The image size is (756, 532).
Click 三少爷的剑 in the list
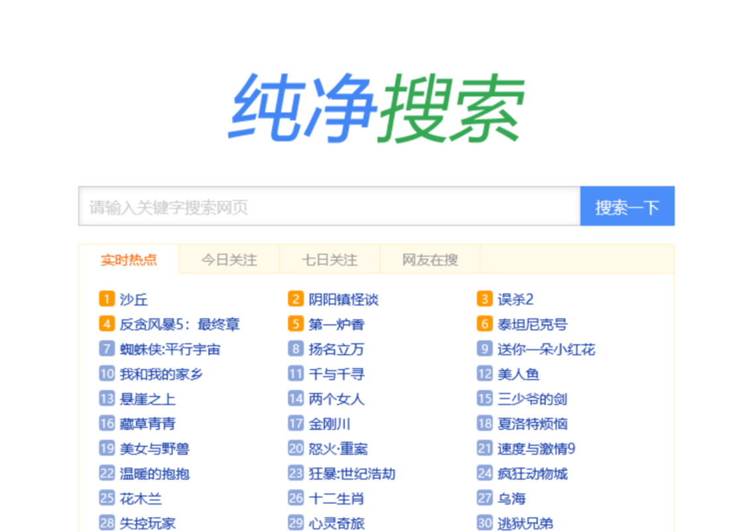[533, 399]
